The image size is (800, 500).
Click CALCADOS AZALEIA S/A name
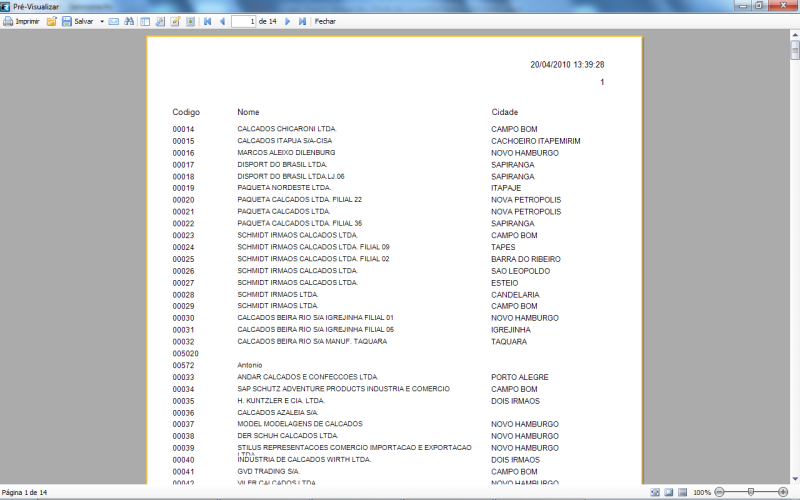pos(278,412)
